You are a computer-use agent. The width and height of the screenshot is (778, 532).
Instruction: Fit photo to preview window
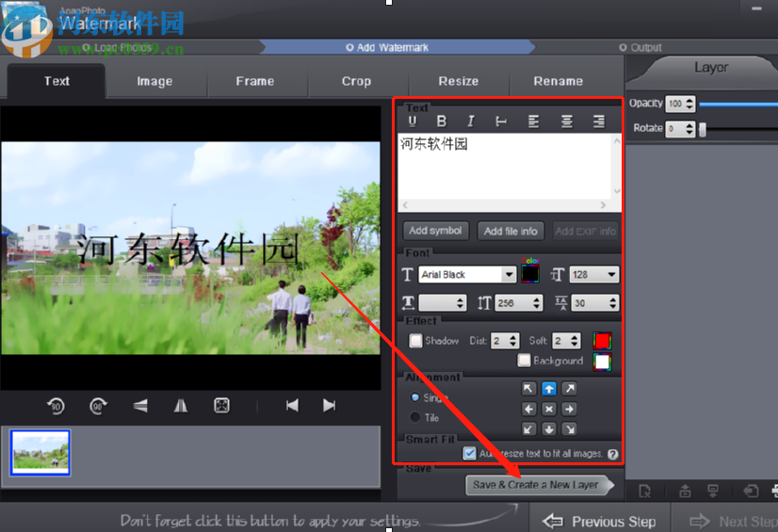(x=221, y=406)
